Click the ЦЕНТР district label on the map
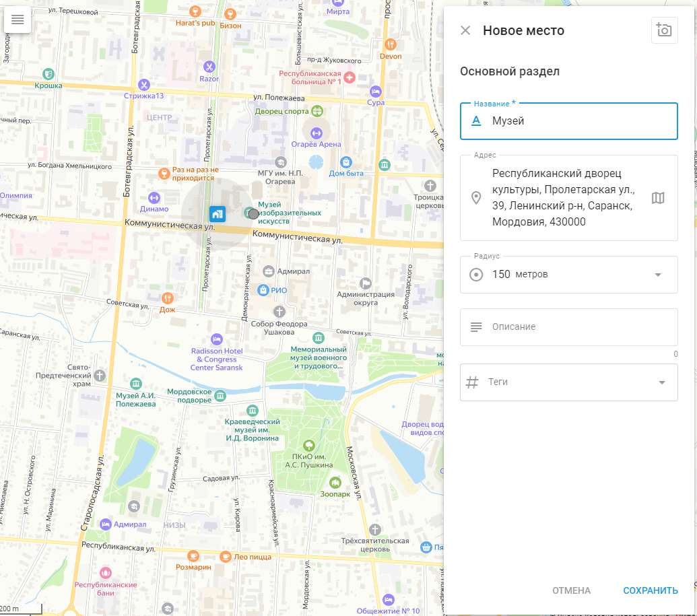 point(159,118)
